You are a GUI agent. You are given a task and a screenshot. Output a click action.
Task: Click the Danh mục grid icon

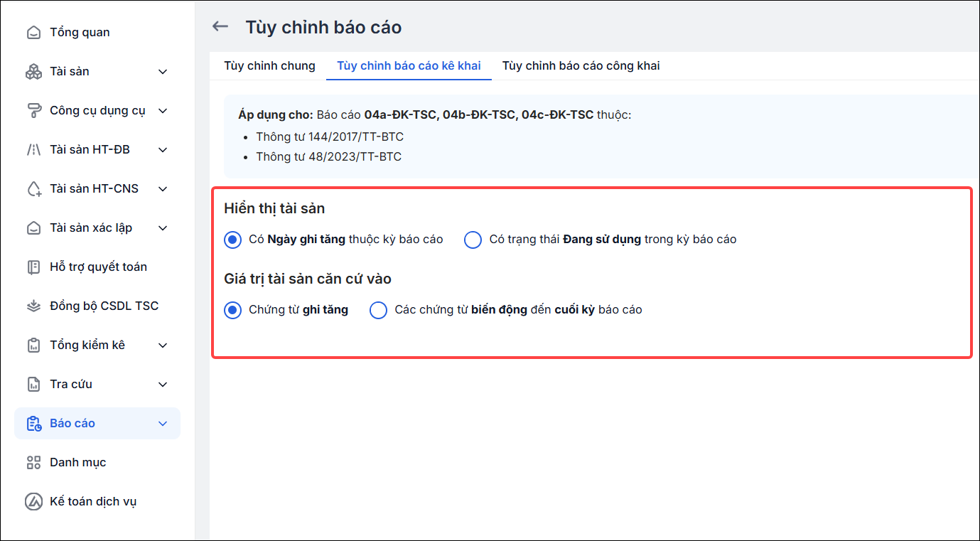pos(33,463)
